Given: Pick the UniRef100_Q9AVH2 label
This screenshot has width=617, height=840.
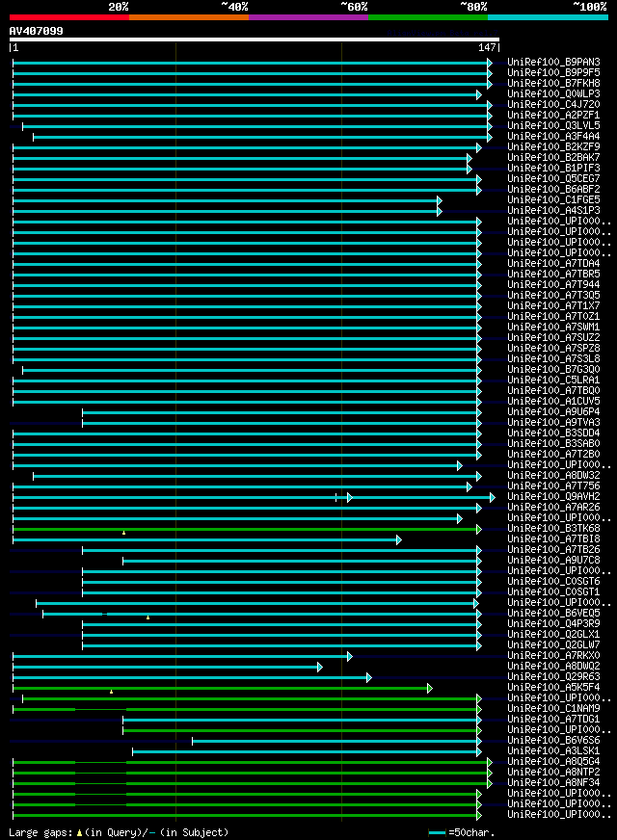Looking at the screenshot, I should 553,497.
